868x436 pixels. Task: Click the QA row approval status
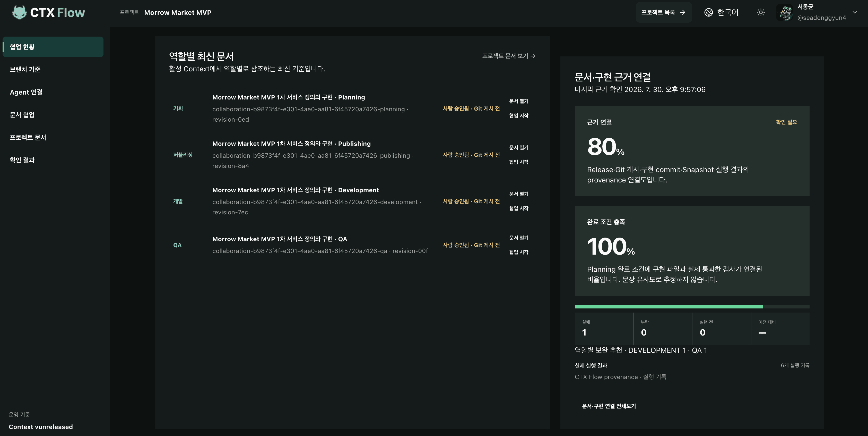tap(471, 245)
